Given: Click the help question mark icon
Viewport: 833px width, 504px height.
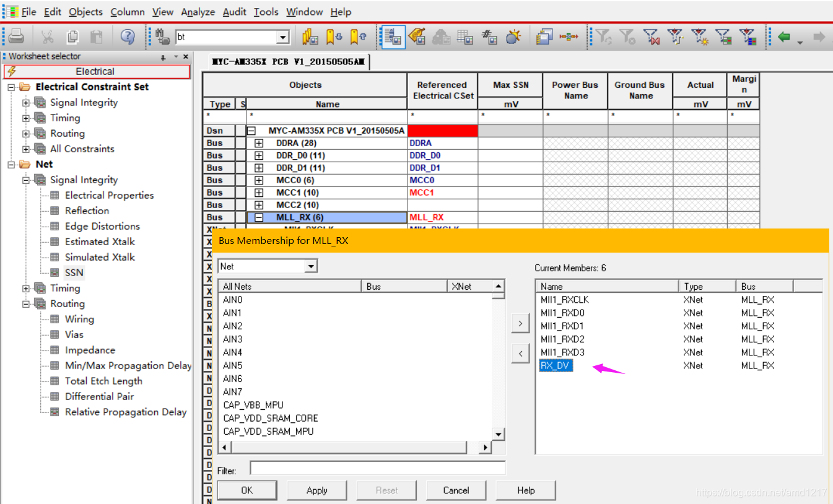Looking at the screenshot, I should (x=128, y=37).
